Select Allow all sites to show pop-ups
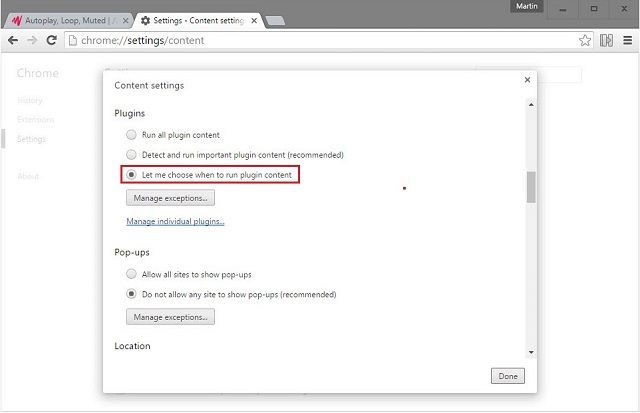This screenshot has height=413, width=640. point(131,274)
